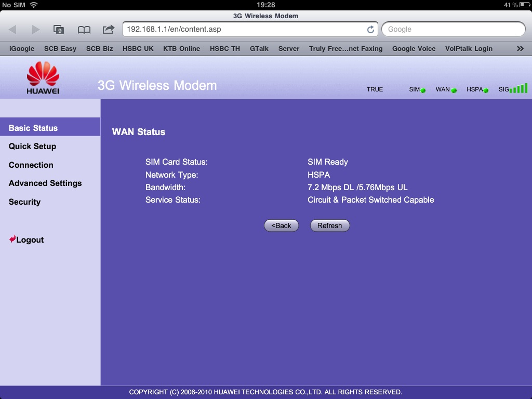Reload page with the refresh icon
The image size is (532, 399).
click(370, 30)
